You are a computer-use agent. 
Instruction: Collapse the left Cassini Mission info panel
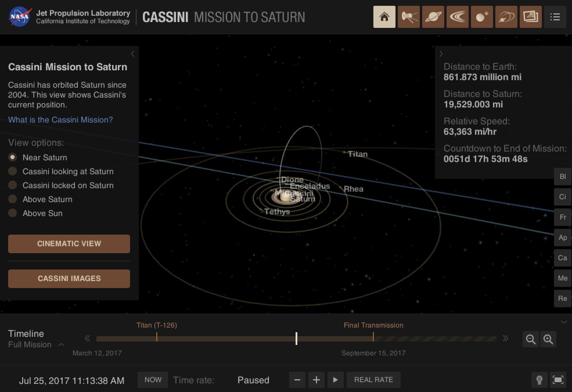click(x=133, y=54)
